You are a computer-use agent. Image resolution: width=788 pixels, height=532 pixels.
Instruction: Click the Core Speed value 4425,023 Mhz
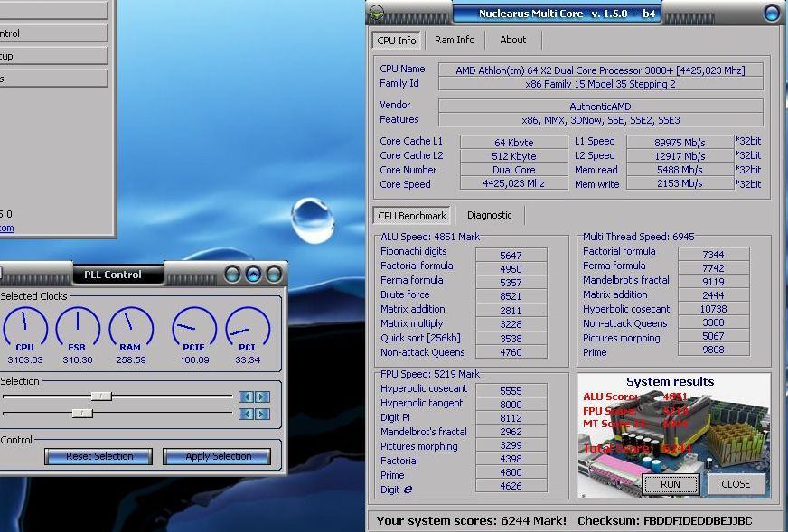click(513, 183)
